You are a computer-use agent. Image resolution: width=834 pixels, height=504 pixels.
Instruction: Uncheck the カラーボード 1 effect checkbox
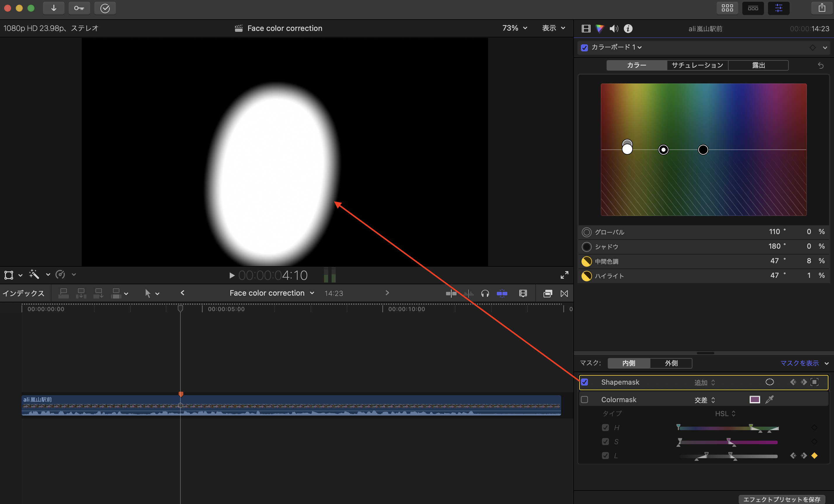[584, 48]
